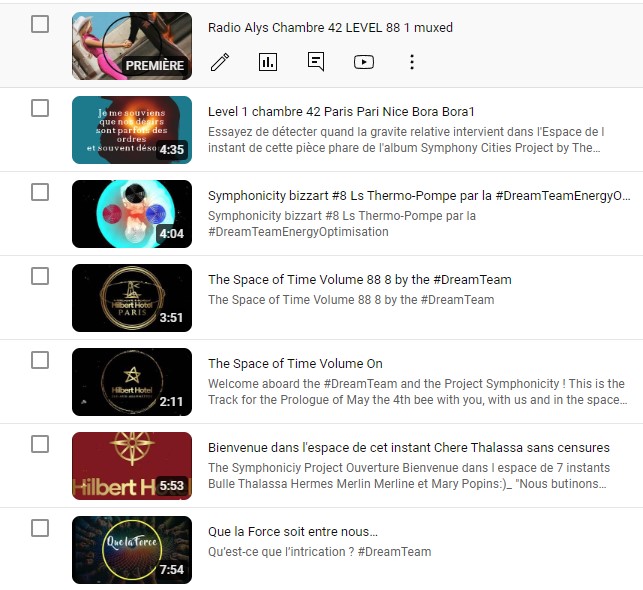Open details editor with the pencil icon
The width and height of the screenshot is (643, 590).
coord(220,62)
